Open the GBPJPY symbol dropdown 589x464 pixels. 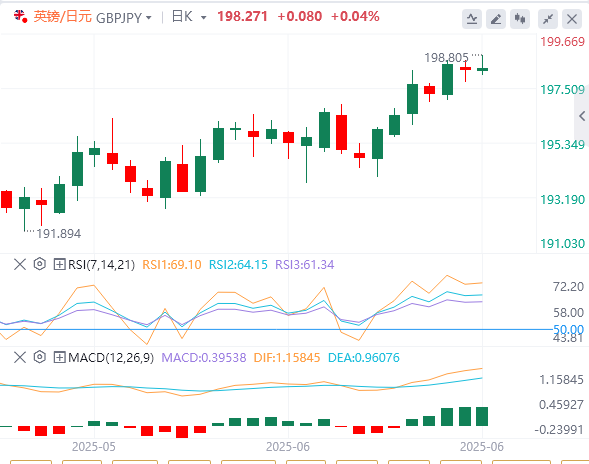(x=124, y=18)
